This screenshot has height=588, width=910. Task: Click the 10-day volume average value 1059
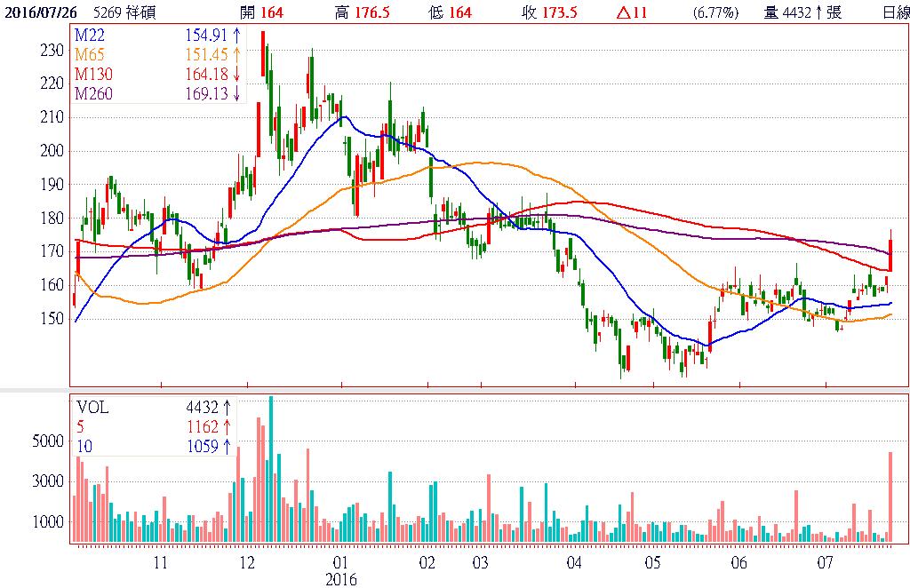pos(203,446)
